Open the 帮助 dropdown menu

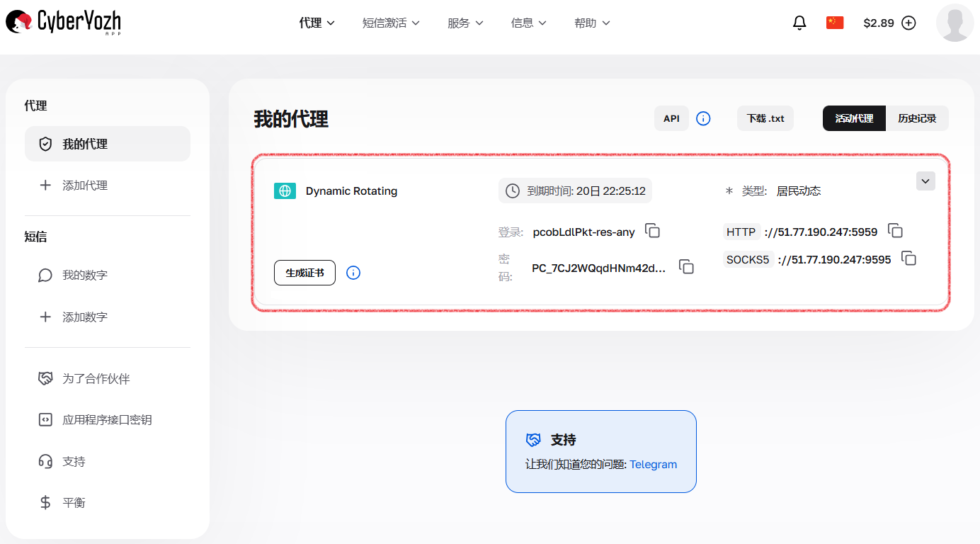pos(592,22)
